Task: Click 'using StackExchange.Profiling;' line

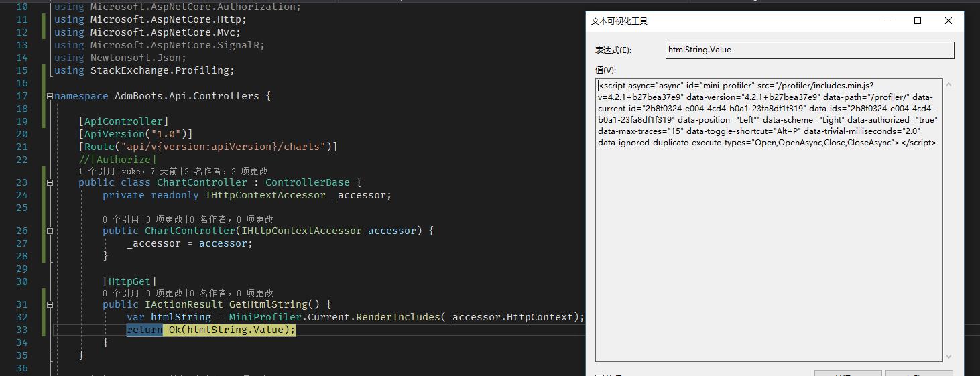Action: [145, 70]
